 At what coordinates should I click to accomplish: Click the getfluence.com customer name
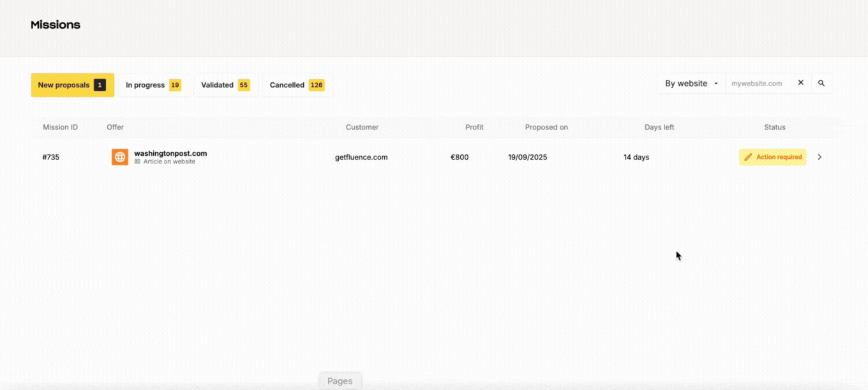[361, 157]
